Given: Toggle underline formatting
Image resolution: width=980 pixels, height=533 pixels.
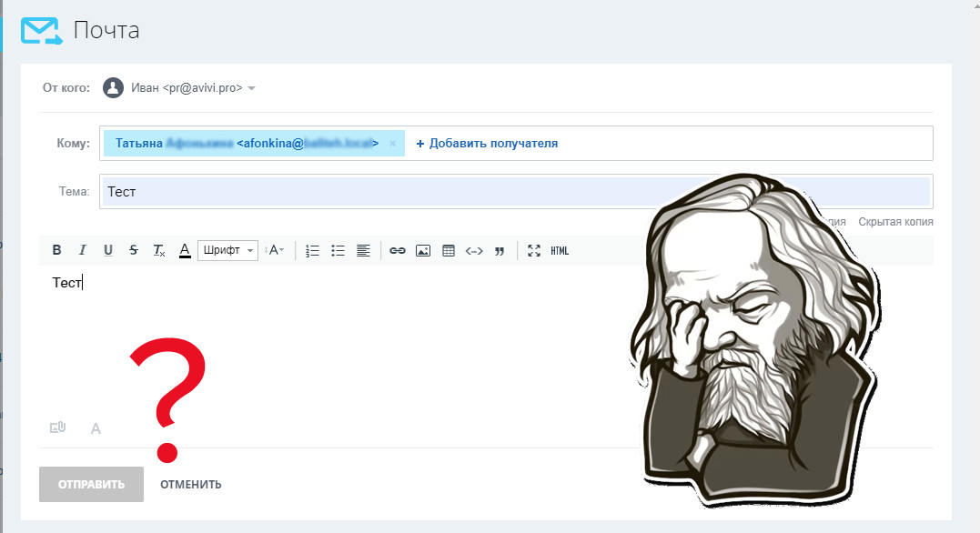Looking at the screenshot, I should [x=108, y=250].
